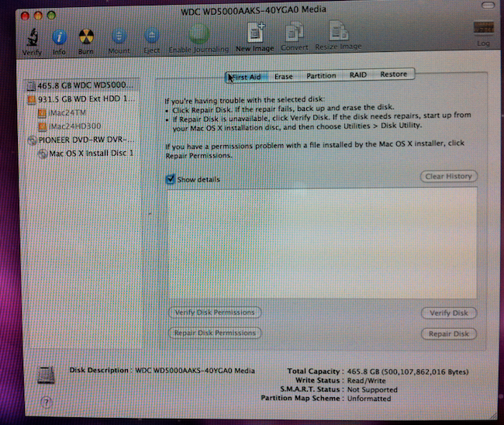Switch to the Partition tab
504x425 pixels.
[x=321, y=76]
